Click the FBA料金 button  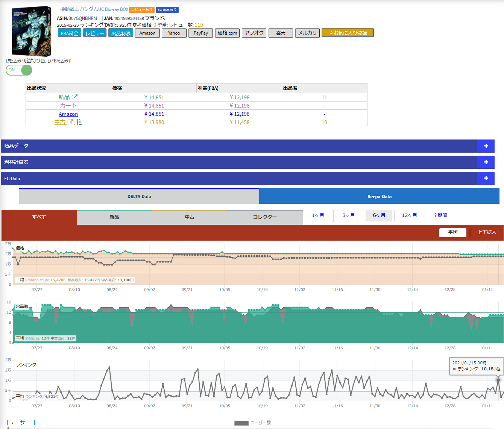pos(70,33)
